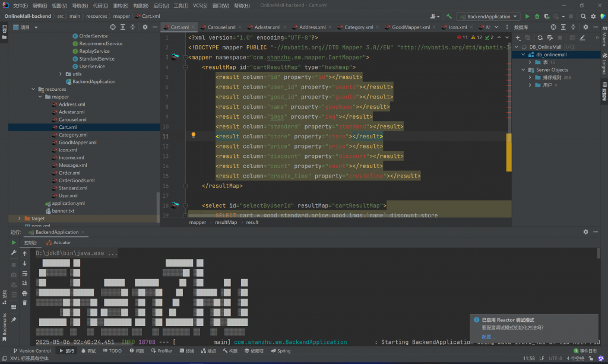
Task: Toggle scroll-to-end in the run console
Action: [x=24, y=283]
